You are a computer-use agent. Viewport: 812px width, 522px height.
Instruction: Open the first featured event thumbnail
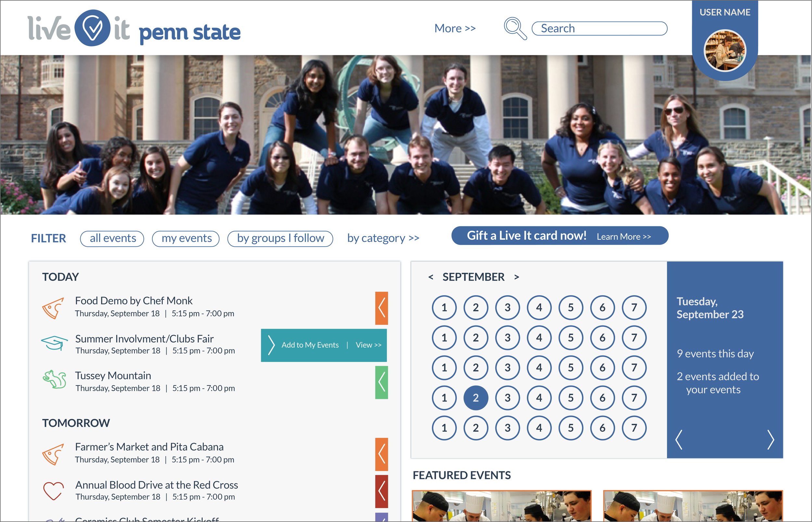point(502,506)
